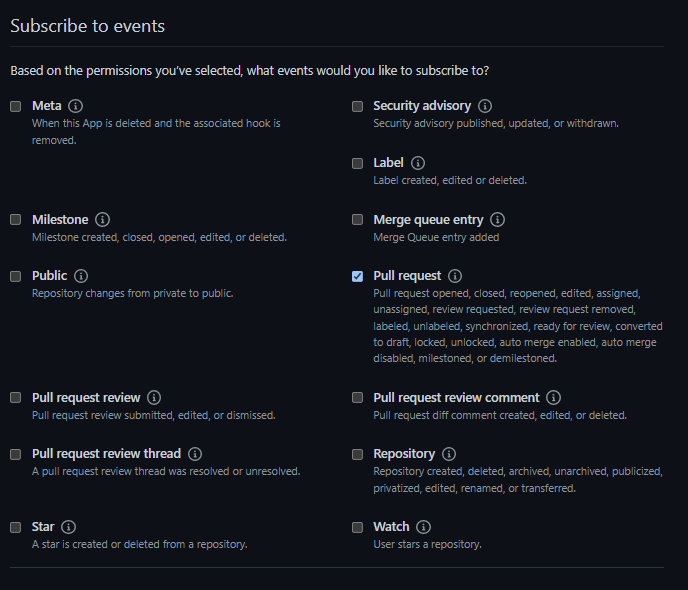This screenshot has width=688, height=590.
Task: Click the info icon beside Pull request review comment
Action: pos(554,398)
